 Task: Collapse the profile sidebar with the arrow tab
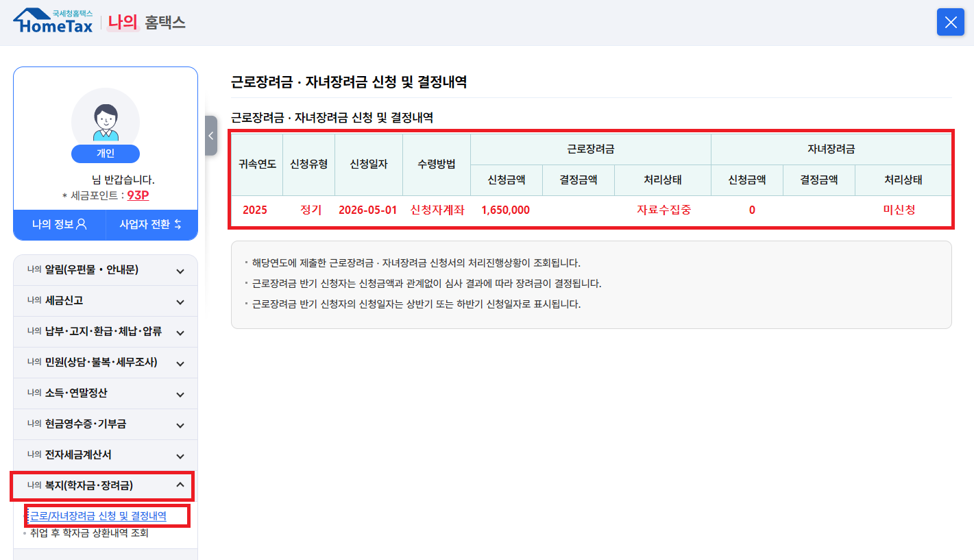(x=210, y=136)
